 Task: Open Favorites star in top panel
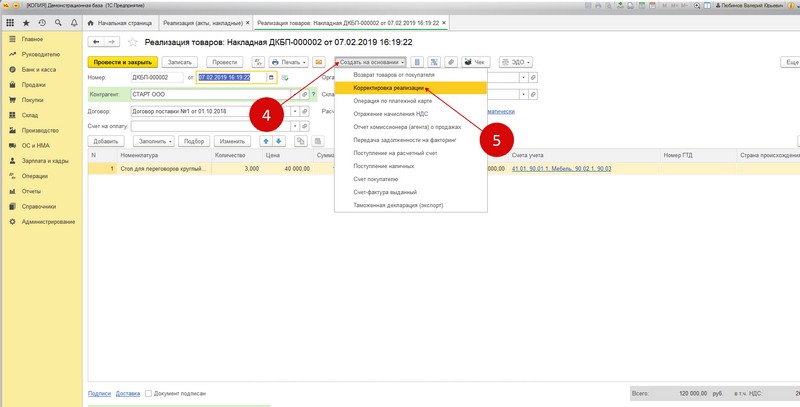26,23
